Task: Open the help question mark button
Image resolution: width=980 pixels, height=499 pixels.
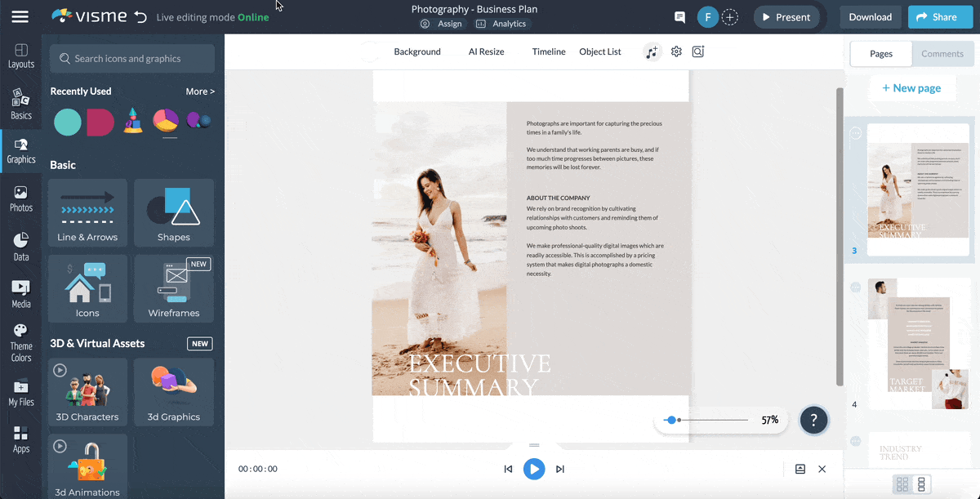Action: point(813,420)
